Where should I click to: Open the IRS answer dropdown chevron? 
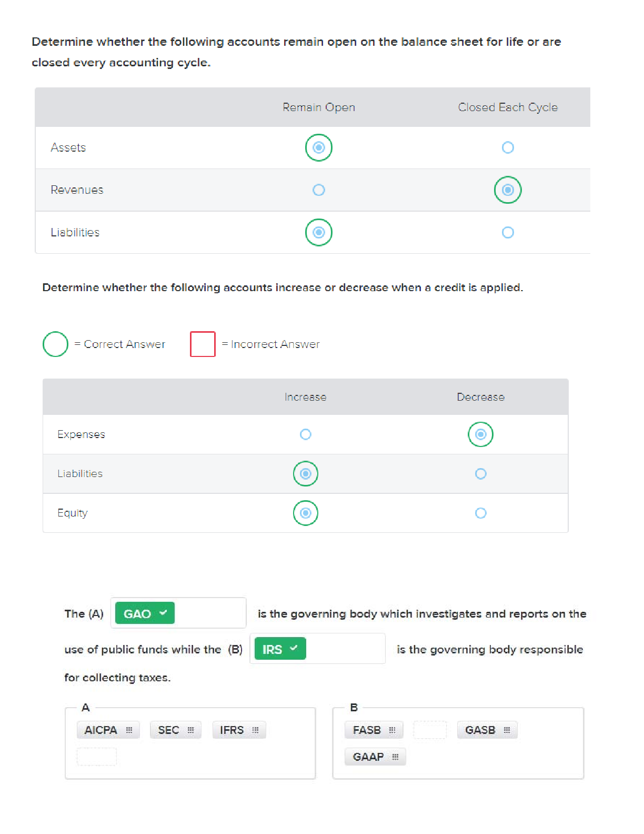pos(294,648)
